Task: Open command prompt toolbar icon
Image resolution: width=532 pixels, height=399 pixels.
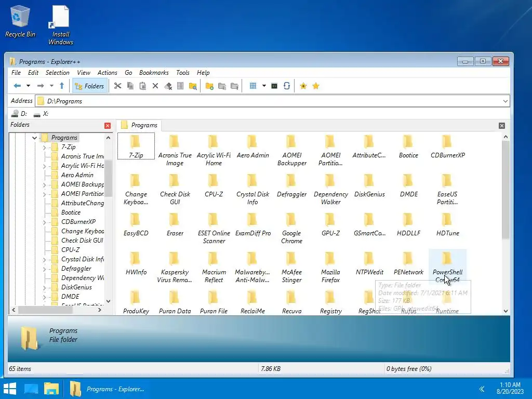Action: point(274,86)
